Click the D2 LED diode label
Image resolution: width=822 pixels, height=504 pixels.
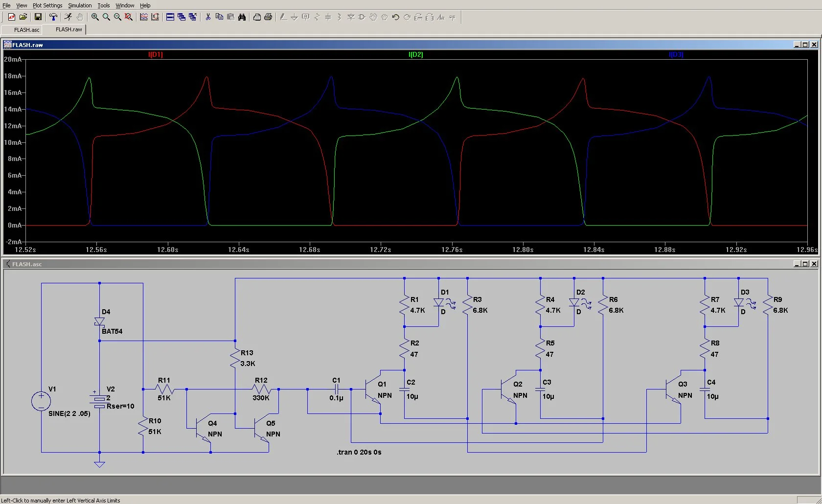[x=581, y=292]
